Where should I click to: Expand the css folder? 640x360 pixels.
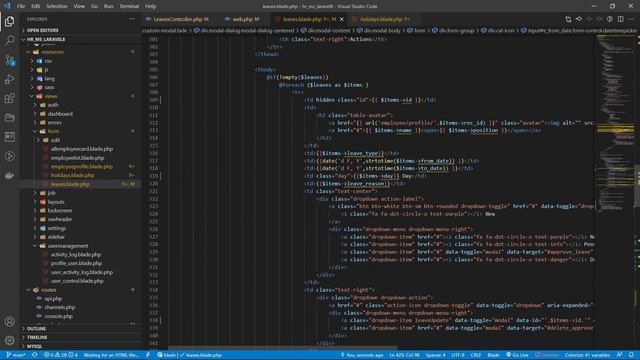pos(80,61)
